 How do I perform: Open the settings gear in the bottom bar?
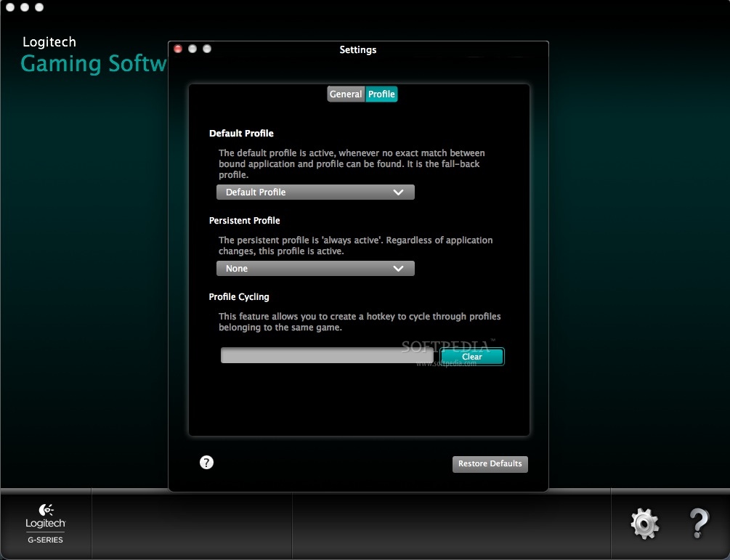coord(645,524)
